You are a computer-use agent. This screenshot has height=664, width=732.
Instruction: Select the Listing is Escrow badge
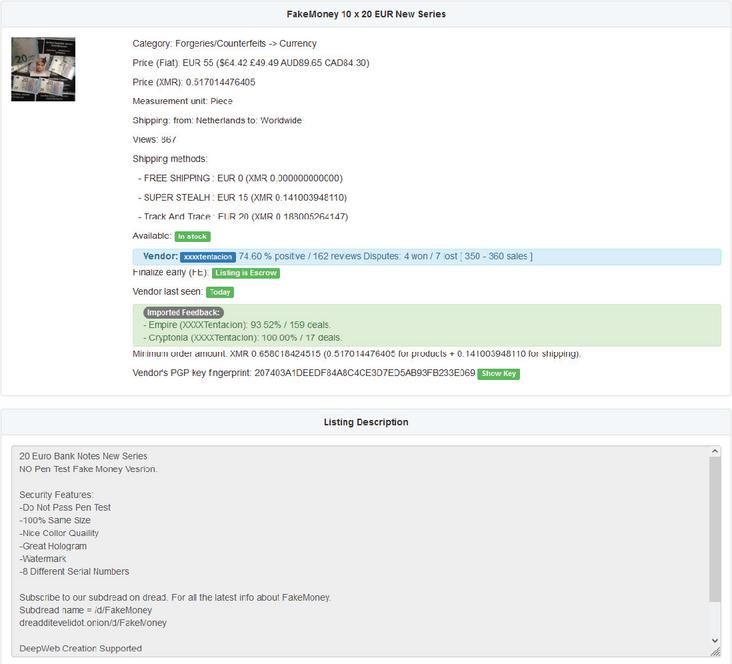(x=246, y=273)
